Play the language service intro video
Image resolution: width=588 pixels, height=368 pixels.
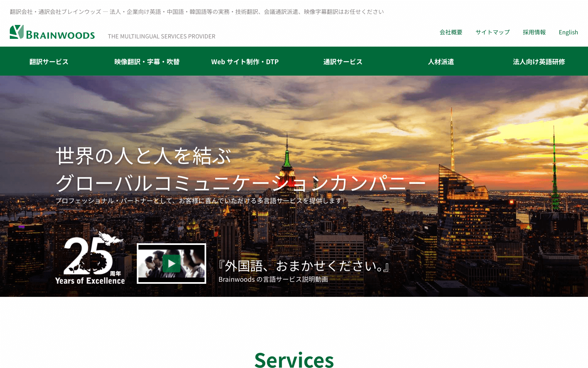click(171, 264)
